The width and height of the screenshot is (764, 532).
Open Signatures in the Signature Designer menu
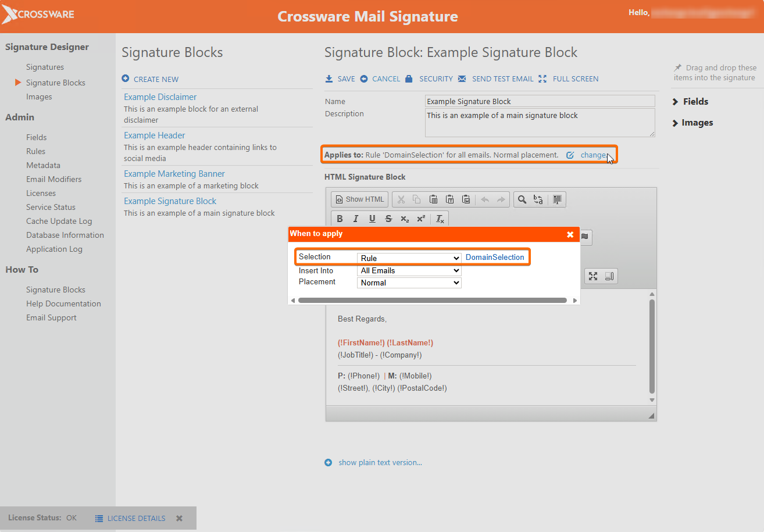pyautogui.click(x=45, y=67)
